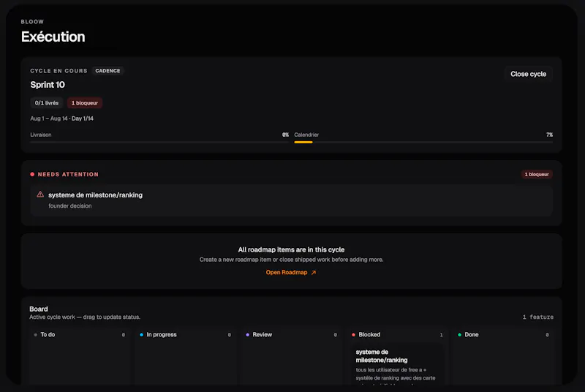Click the grey status dot on To do

[x=35, y=334]
